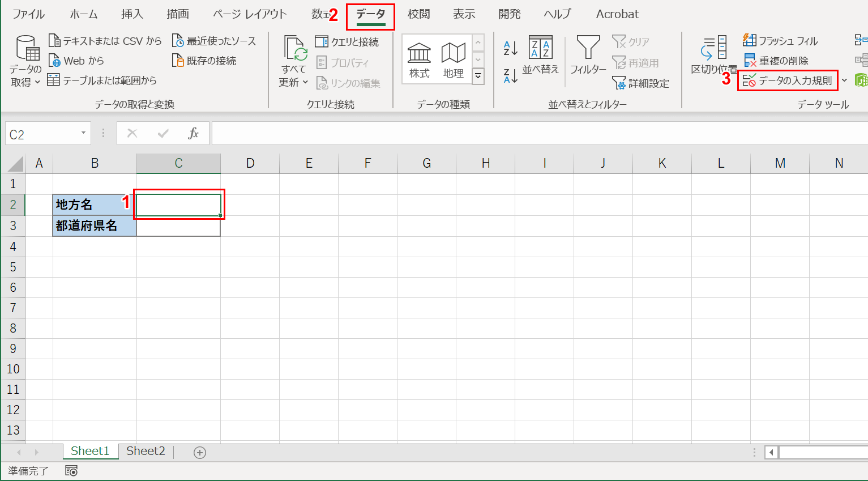Expand the データの入力規則 dropdown arrow
Viewport: 868px width, 481px height.
(x=844, y=80)
